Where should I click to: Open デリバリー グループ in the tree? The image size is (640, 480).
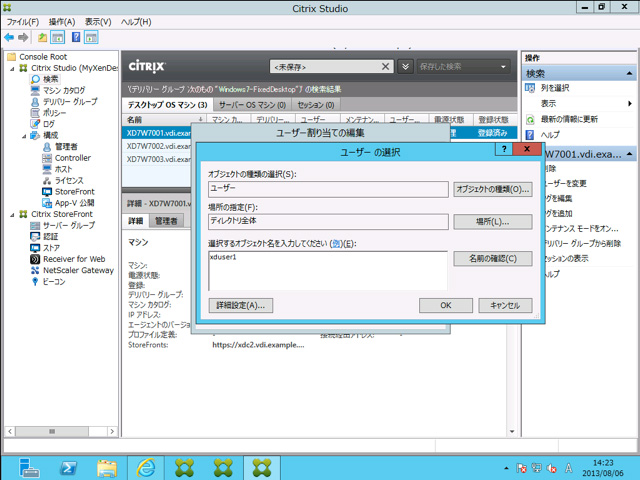pos(70,101)
